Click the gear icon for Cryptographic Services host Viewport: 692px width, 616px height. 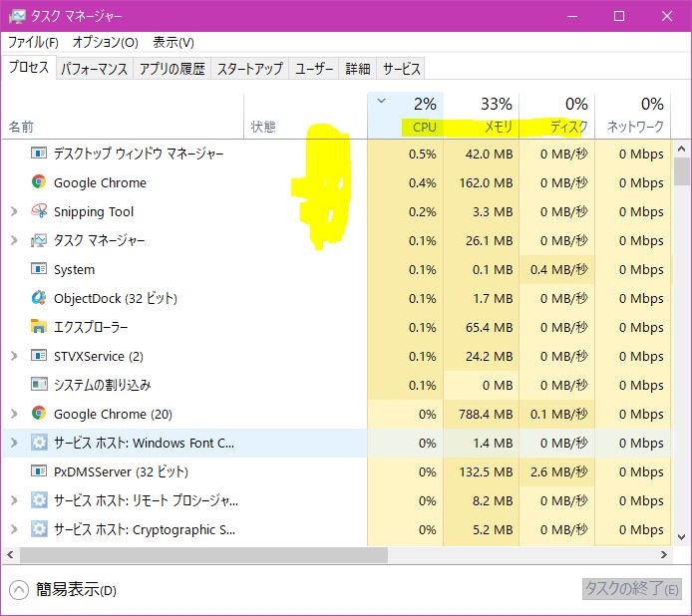[39, 528]
